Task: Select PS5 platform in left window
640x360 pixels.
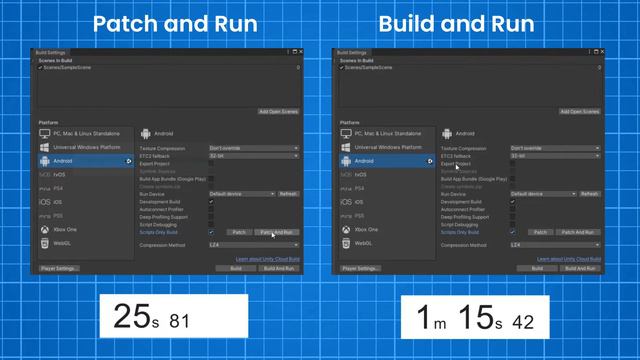Action: click(86, 216)
